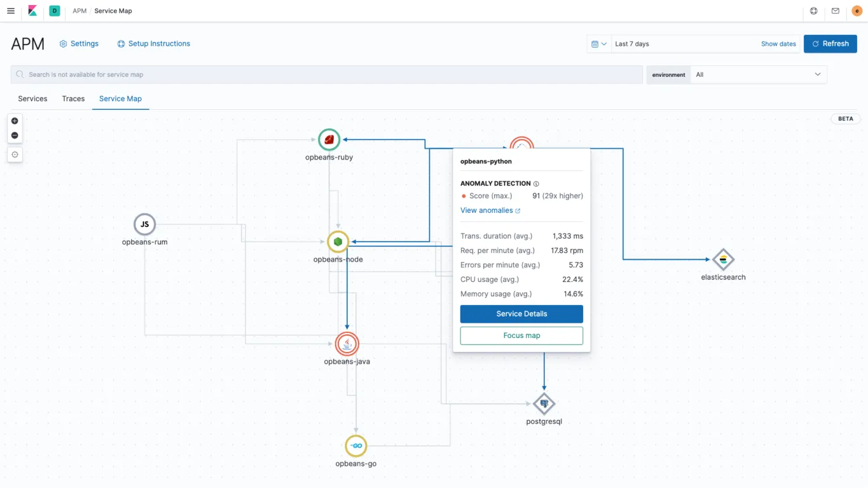Click the Service Details button
The width and height of the screenshot is (868, 488).
tap(521, 314)
